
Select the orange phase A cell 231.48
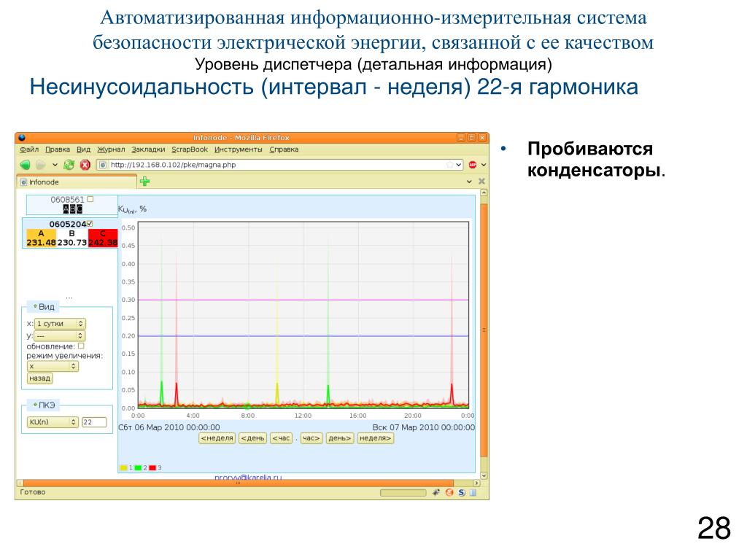(x=41, y=238)
